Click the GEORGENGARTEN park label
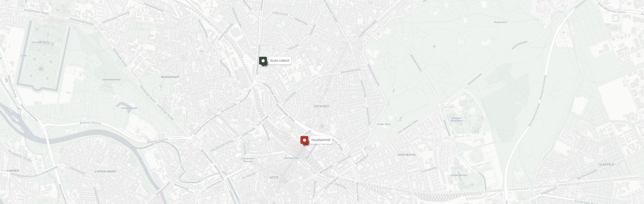Image resolution: width=644 pixels, height=204 pixels. point(111,80)
